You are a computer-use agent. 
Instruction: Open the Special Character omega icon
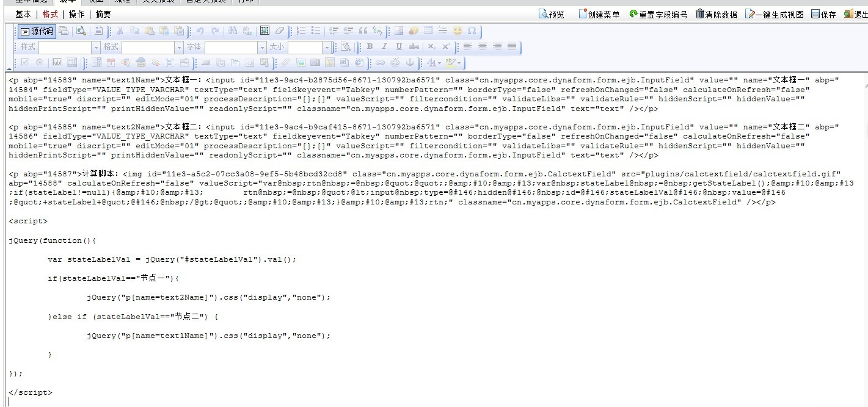pyautogui.click(x=472, y=31)
